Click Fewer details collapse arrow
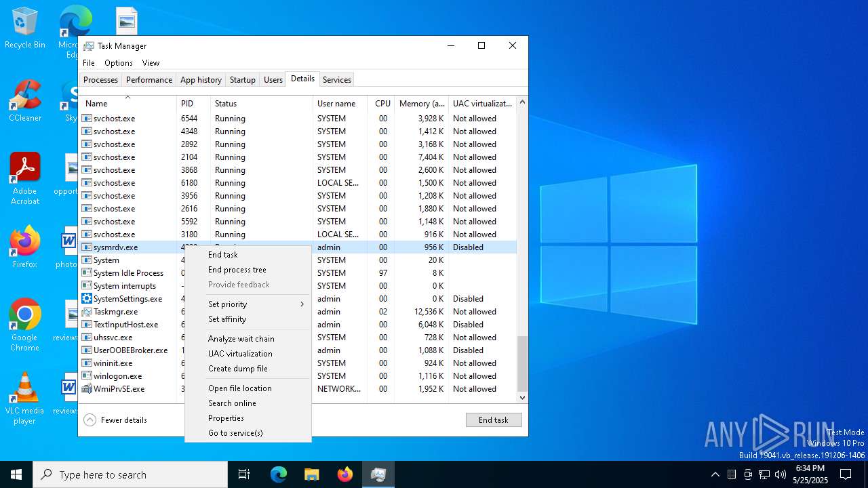868x488 pixels. click(90, 420)
